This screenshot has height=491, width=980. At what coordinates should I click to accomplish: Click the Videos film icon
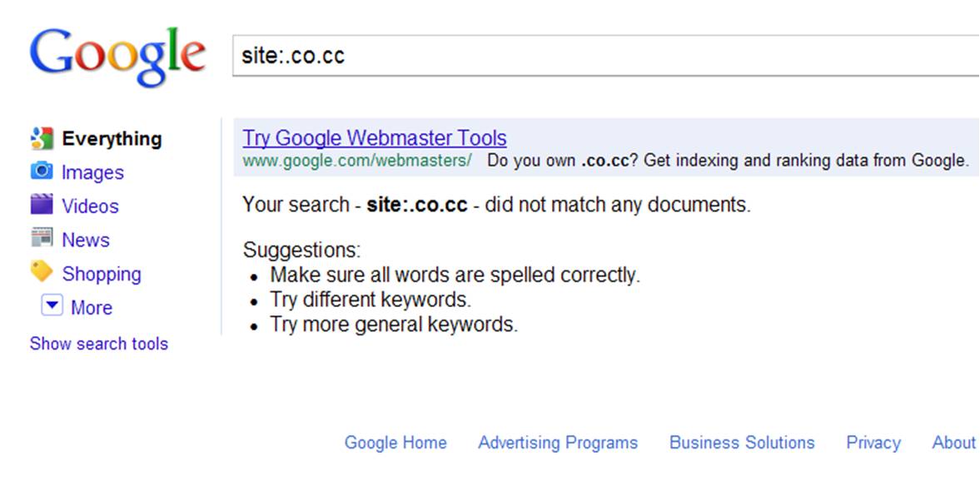point(42,205)
